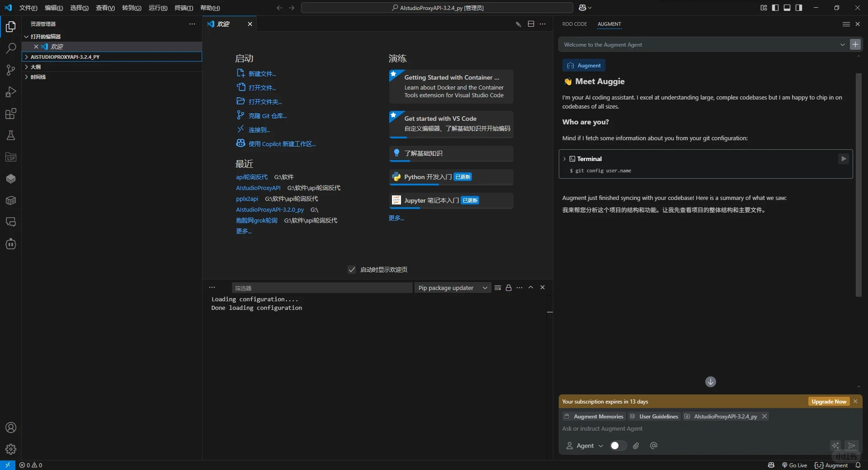Click the Copilot icon in the title bar
868x470 pixels.
tap(583, 8)
